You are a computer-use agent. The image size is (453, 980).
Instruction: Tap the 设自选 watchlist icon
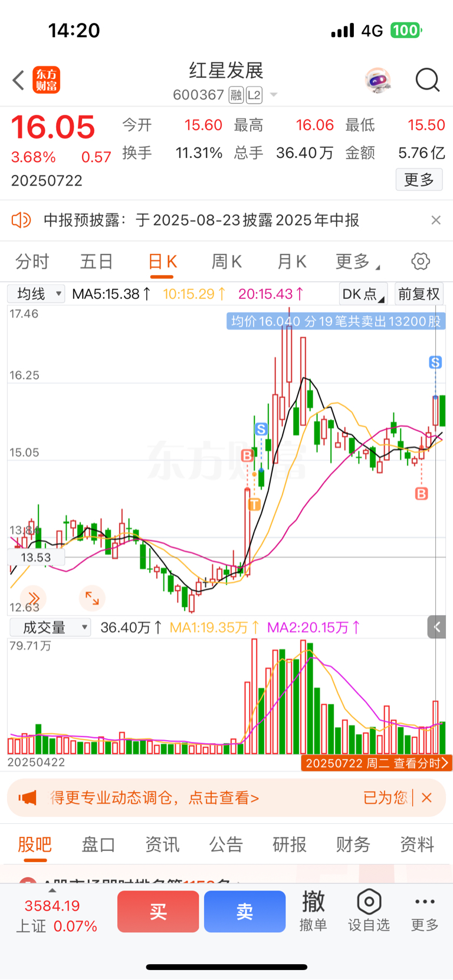tap(369, 911)
